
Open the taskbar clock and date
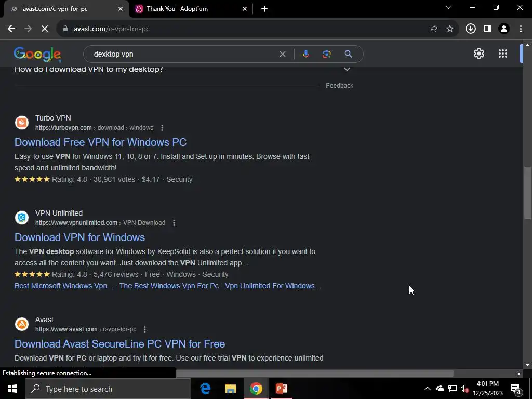pos(487,389)
